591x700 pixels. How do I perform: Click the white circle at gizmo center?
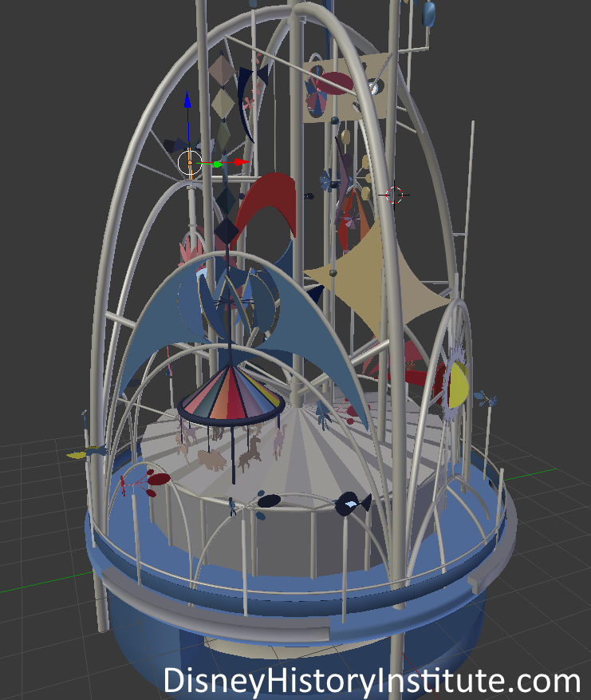pos(190,163)
